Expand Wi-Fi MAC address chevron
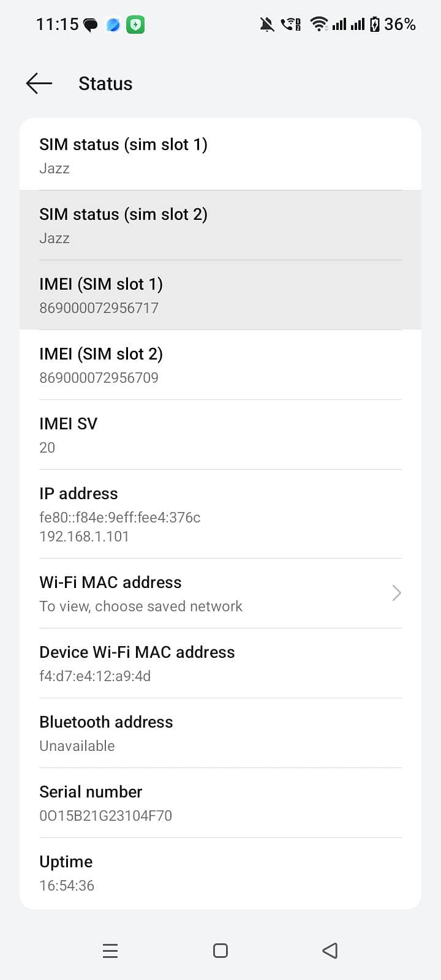The height and width of the screenshot is (980, 441). point(396,593)
